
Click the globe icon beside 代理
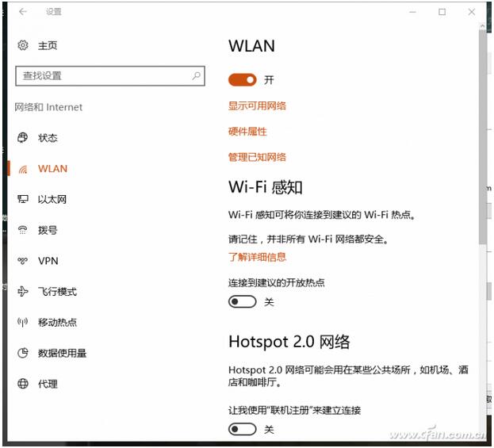(x=23, y=384)
